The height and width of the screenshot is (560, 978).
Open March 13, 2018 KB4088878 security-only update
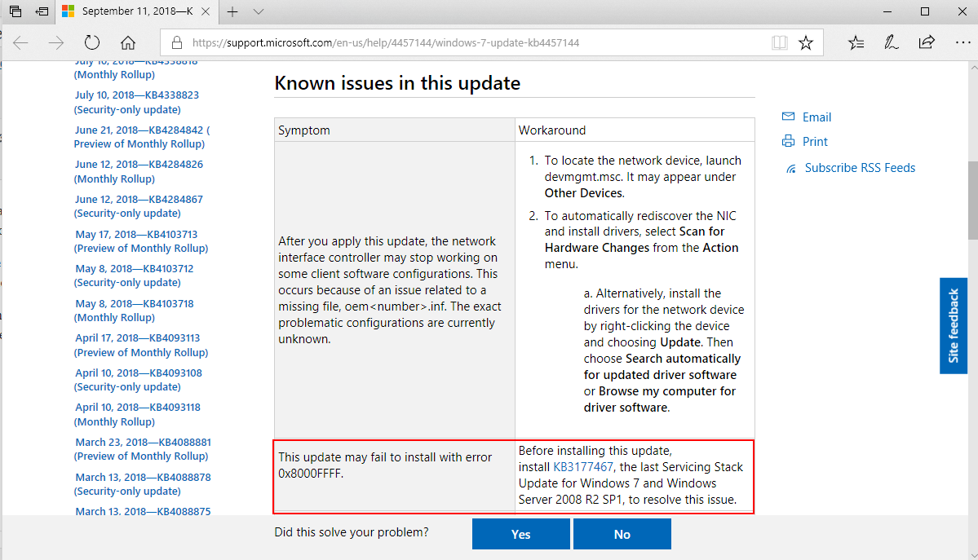tap(143, 484)
